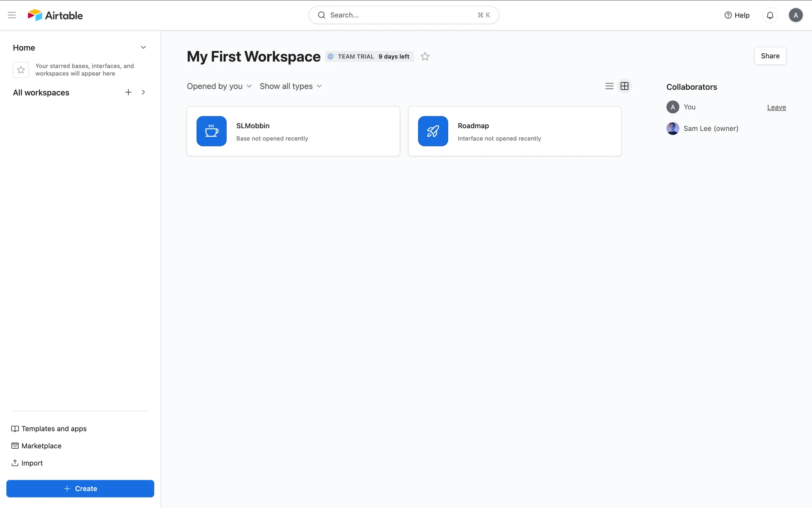Click the Airtable logo

click(x=55, y=15)
